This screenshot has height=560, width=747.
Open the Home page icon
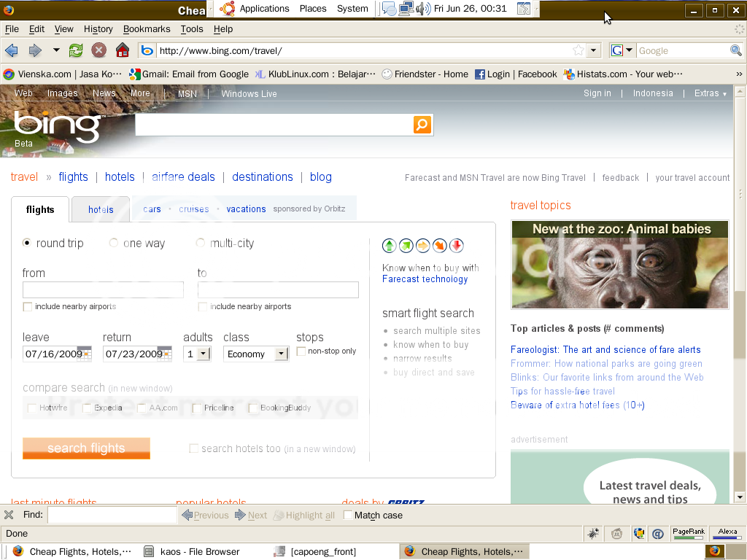[123, 50]
